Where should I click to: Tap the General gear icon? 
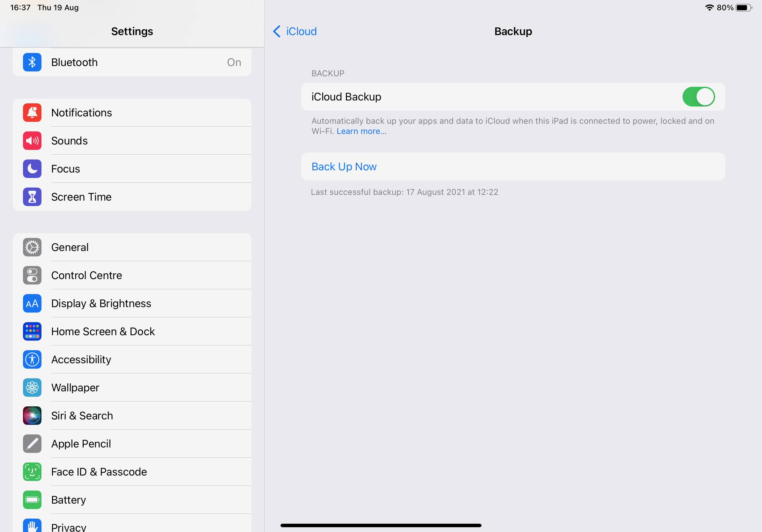32,247
